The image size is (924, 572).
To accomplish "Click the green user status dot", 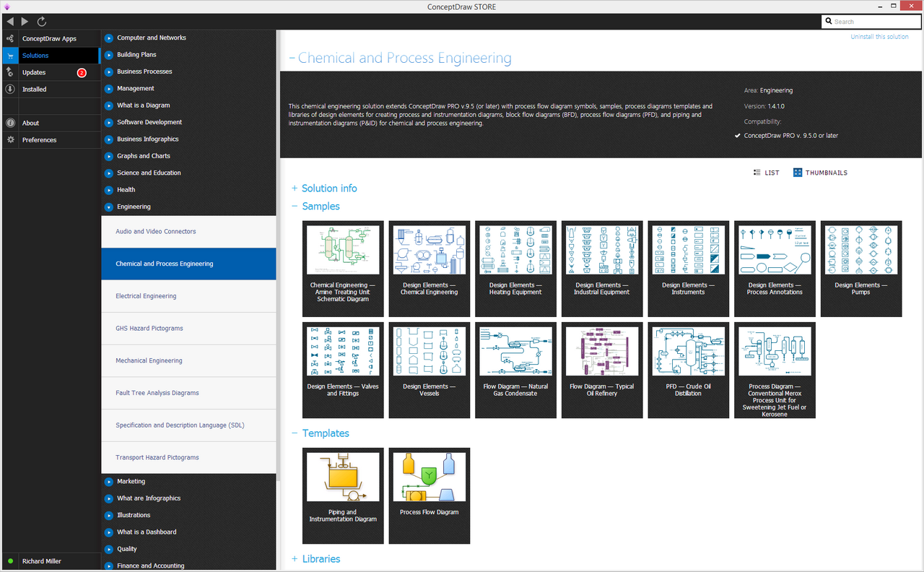I will point(10,561).
